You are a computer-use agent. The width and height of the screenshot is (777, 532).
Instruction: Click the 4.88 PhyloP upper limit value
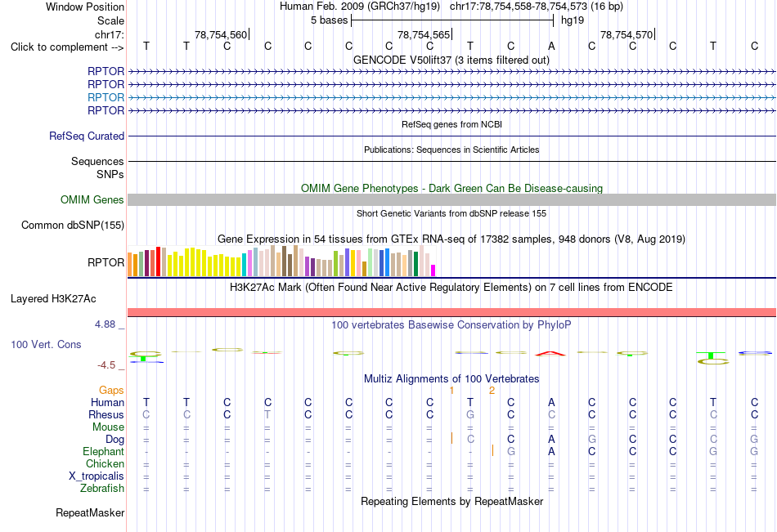[x=105, y=324]
